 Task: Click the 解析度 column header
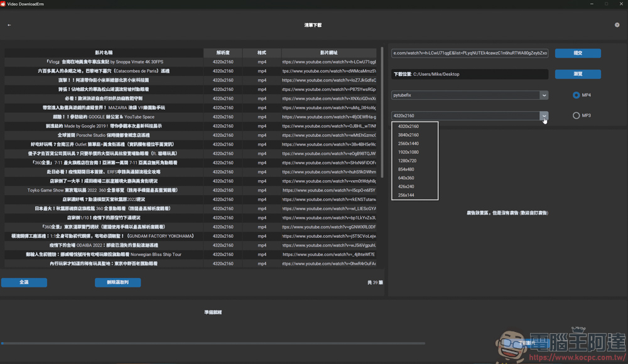point(223,53)
